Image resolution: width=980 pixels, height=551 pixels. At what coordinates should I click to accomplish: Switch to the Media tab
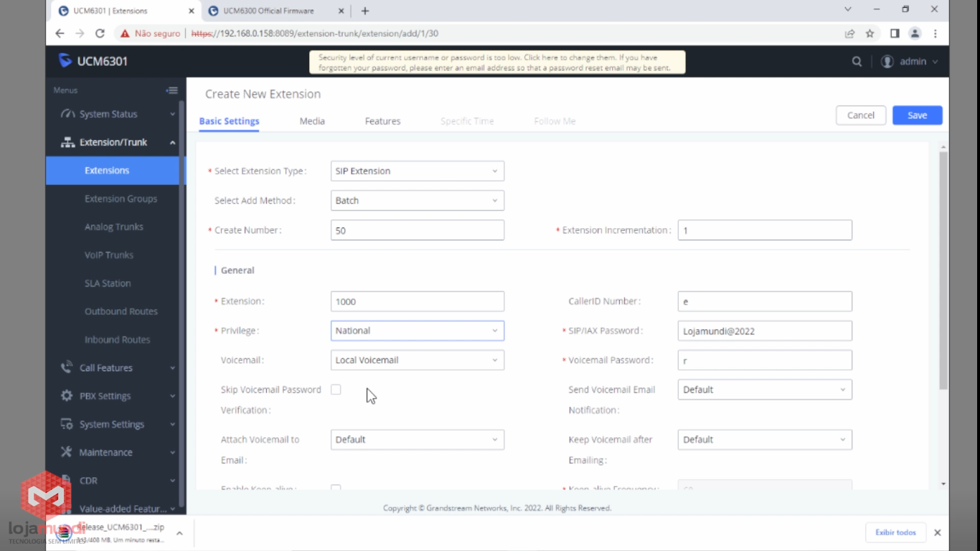click(312, 121)
